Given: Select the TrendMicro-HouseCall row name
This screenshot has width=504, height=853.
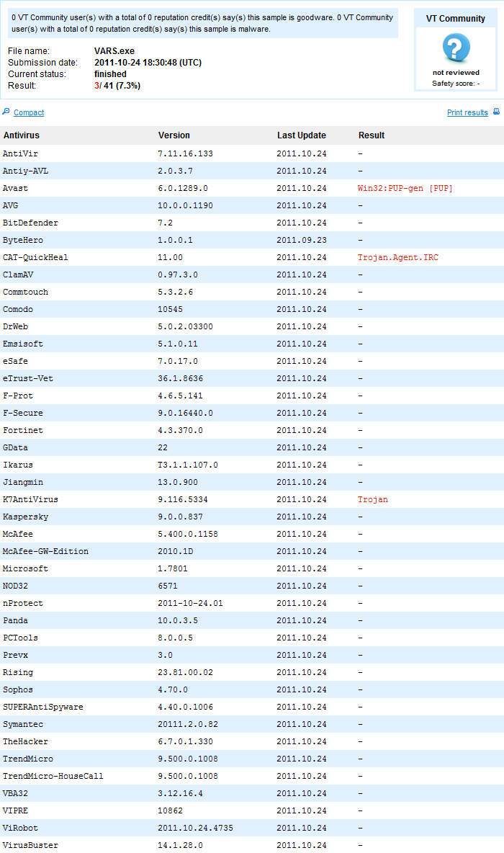Looking at the screenshot, I should click(x=53, y=777).
